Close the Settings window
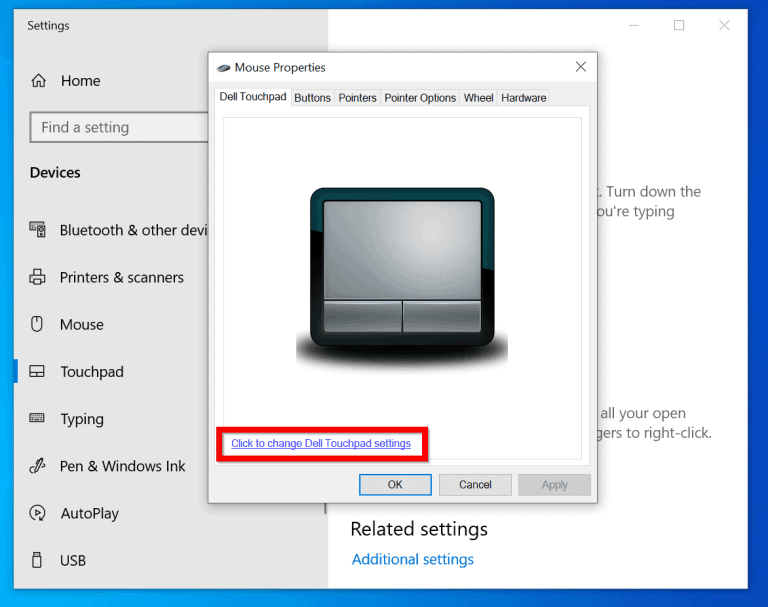Viewport: 768px width, 607px height. point(724,25)
